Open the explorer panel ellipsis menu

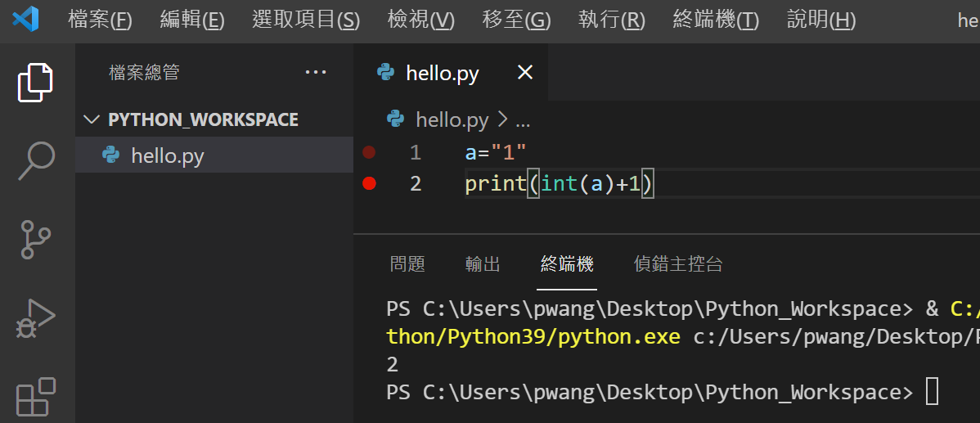(x=316, y=73)
